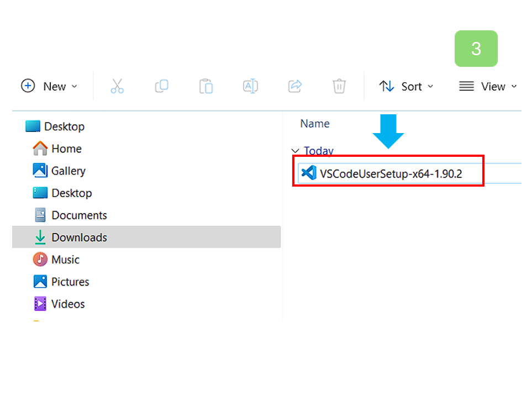Click the VS Code installer file icon
This screenshot has height=397, width=532.
(x=309, y=173)
